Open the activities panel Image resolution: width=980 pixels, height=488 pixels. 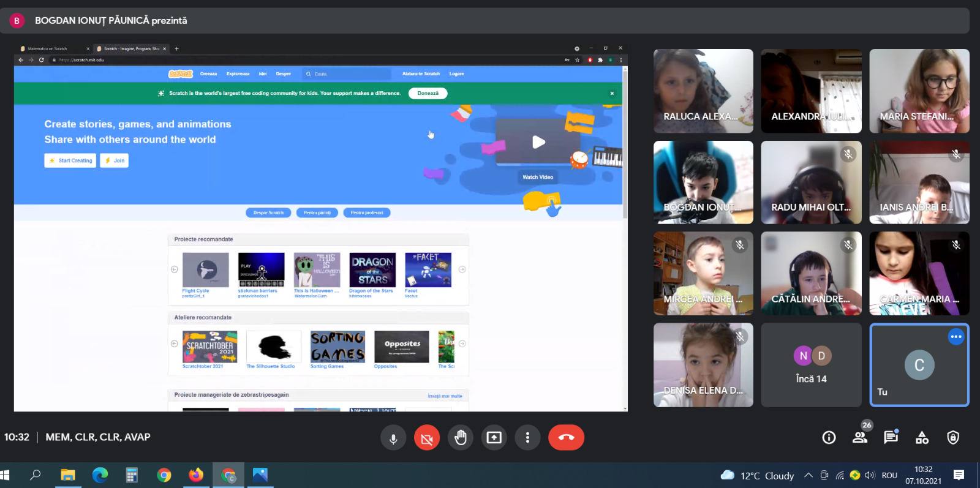tap(922, 437)
